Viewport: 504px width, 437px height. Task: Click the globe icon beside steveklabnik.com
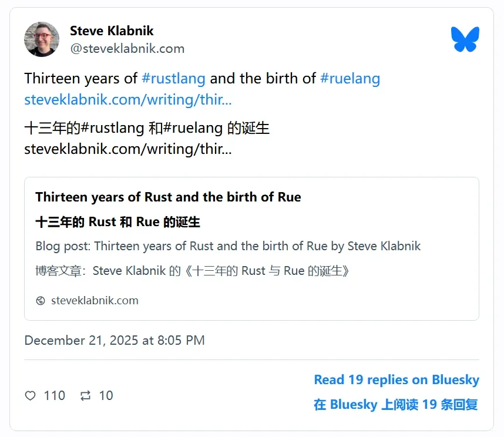point(40,300)
